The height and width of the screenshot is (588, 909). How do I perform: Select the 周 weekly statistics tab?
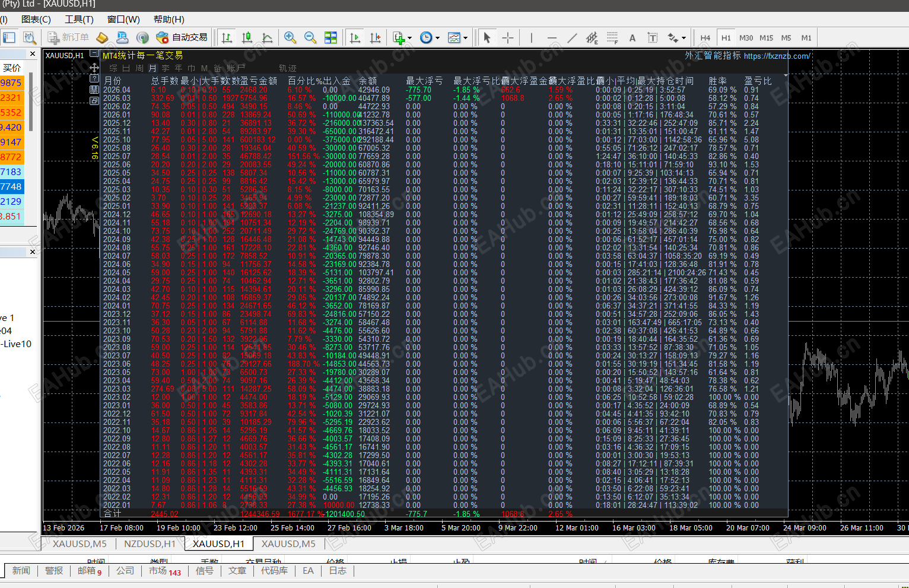coord(139,68)
